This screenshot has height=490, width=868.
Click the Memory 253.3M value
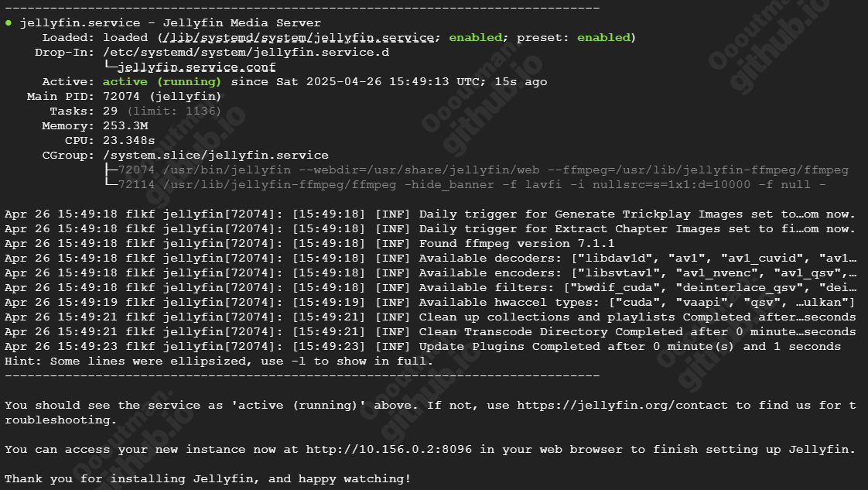click(125, 126)
